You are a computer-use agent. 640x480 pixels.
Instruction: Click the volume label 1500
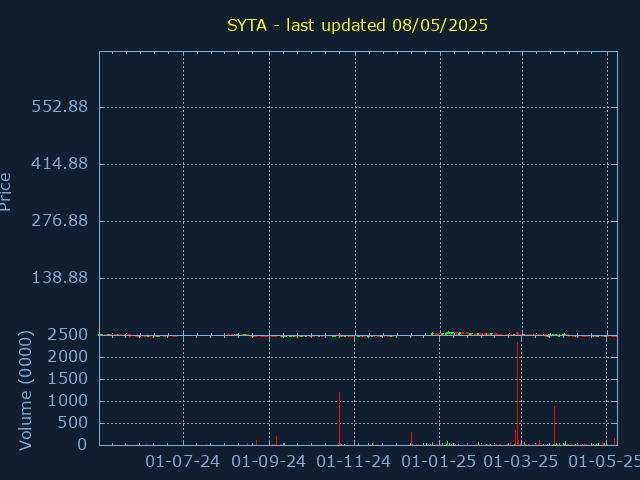[67, 379]
